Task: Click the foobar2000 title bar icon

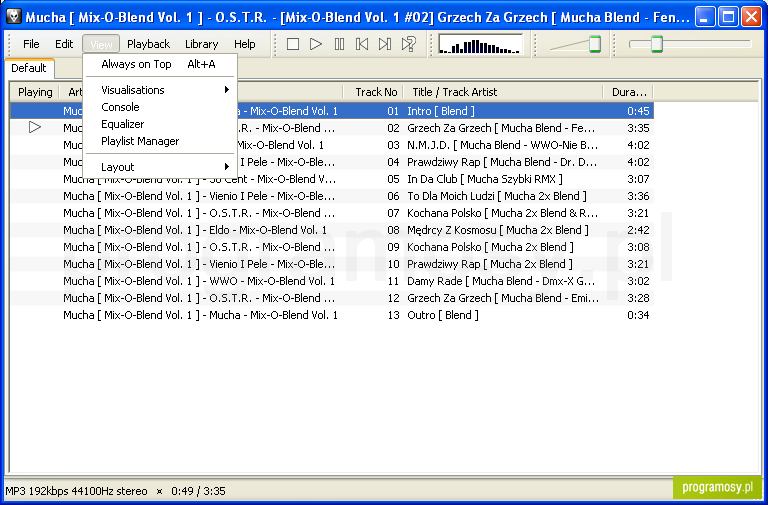Action: point(14,17)
